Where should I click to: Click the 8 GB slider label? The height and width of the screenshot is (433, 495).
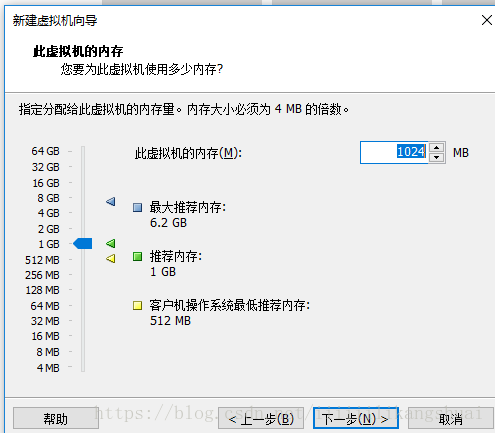click(x=48, y=198)
